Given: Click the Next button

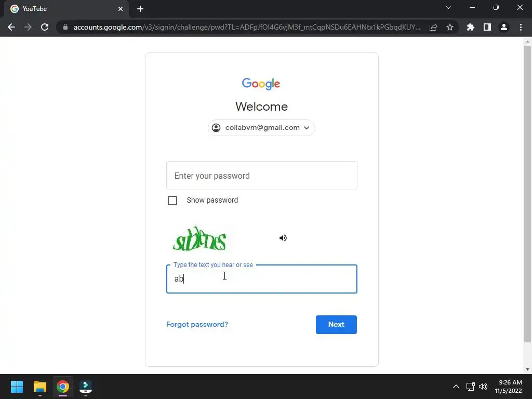Looking at the screenshot, I should (x=336, y=325).
